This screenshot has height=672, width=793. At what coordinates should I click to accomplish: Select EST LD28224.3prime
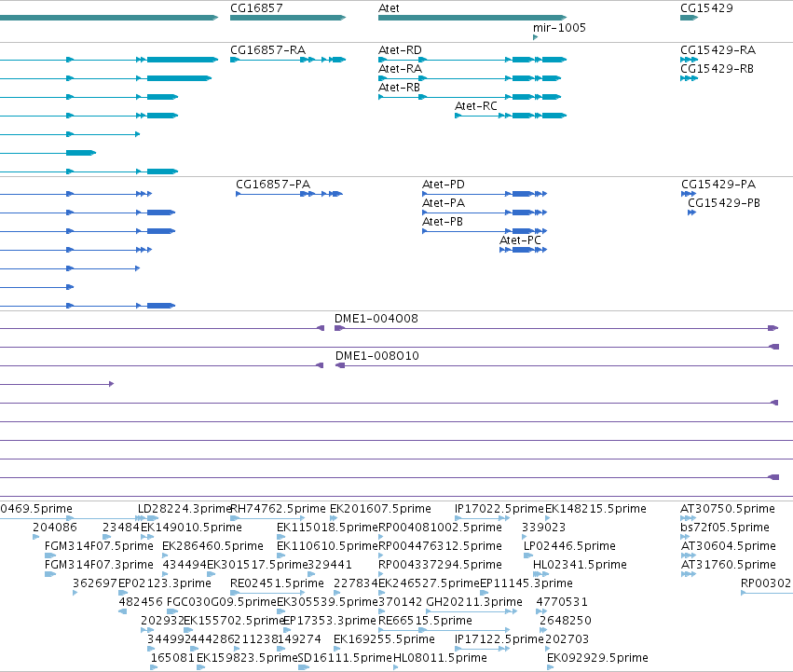(185, 509)
